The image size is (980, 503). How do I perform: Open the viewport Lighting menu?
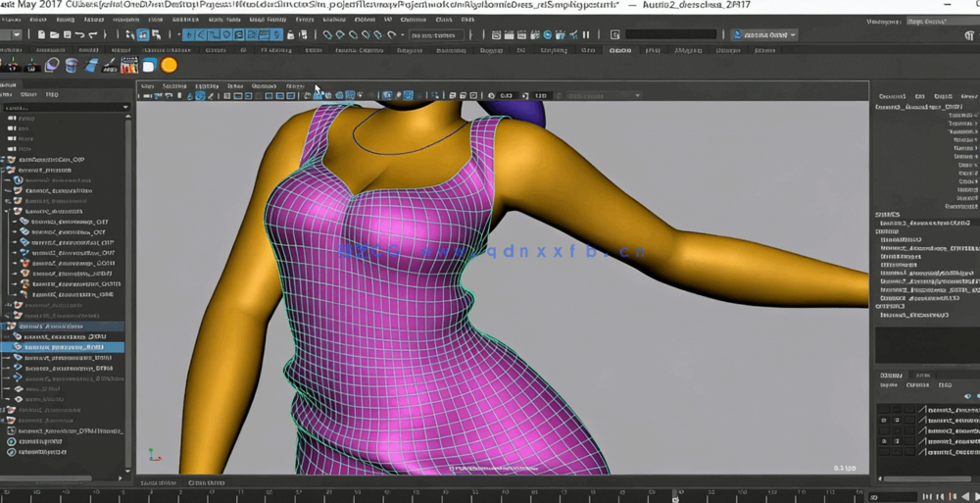coord(206,86)
